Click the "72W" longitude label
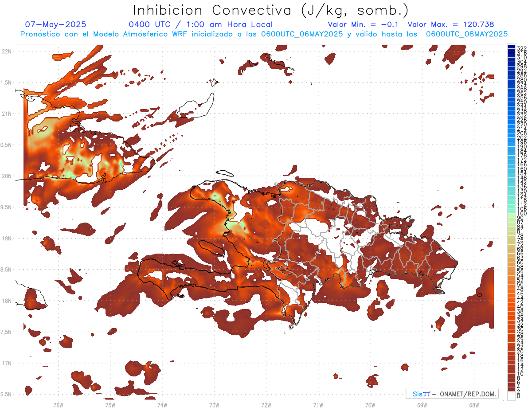 [x=266, y=405]
